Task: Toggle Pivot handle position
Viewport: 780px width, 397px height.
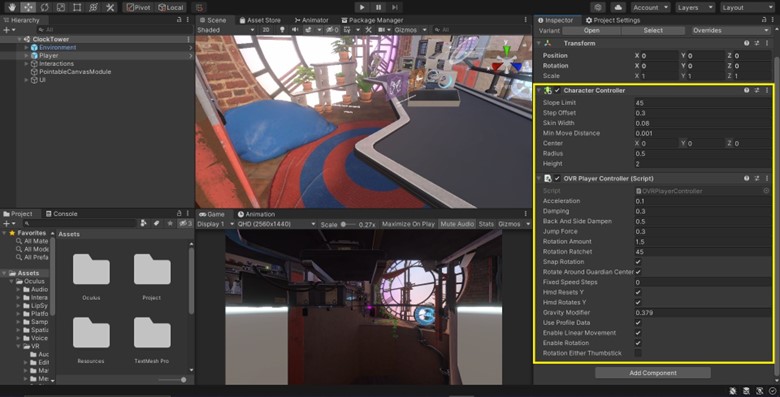Action: 138,7
